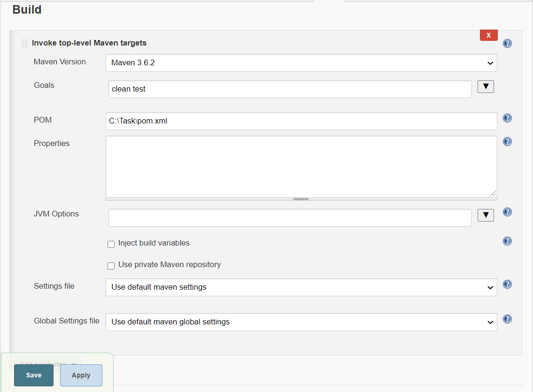Open help for the Properties field
This screenshot has height=392, width=533.
(507, 141)
